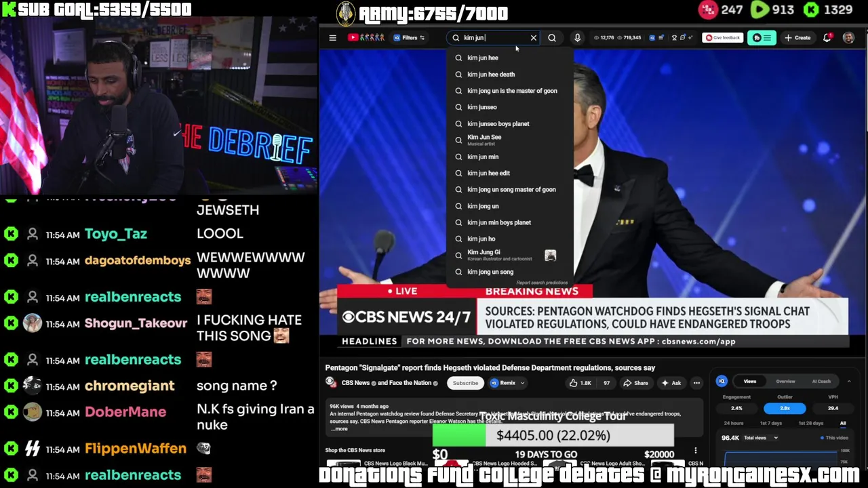The height and width of the screenshot is (488, 868).
Task: Select suggestion 'kim jong un'
Action: point(510,206)
